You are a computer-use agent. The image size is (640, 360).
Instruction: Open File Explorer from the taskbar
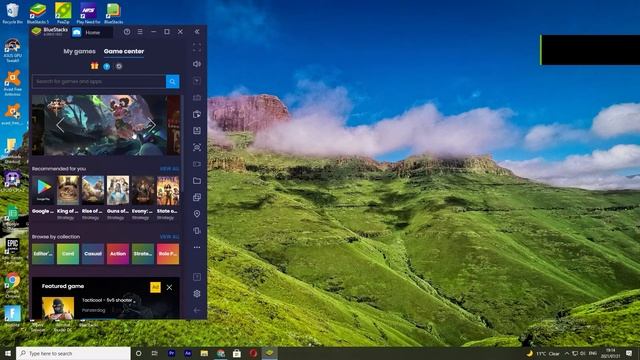pyautogui.click(x=204, y=353)
